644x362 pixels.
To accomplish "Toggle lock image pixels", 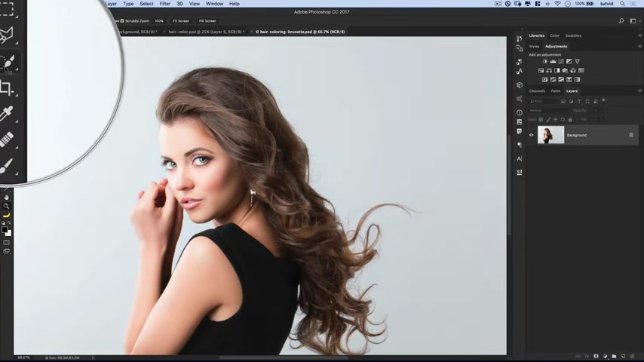I will [548, 120].
